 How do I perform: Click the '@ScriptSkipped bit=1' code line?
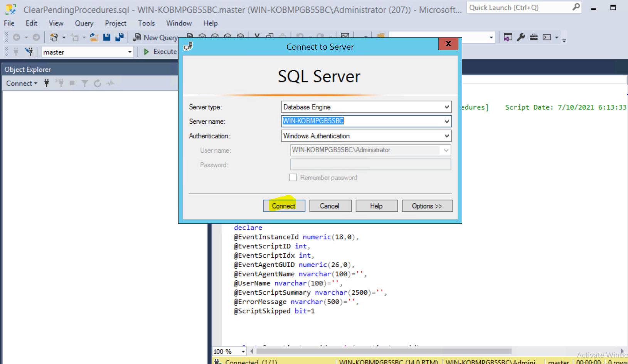click(x=274, y=311)
